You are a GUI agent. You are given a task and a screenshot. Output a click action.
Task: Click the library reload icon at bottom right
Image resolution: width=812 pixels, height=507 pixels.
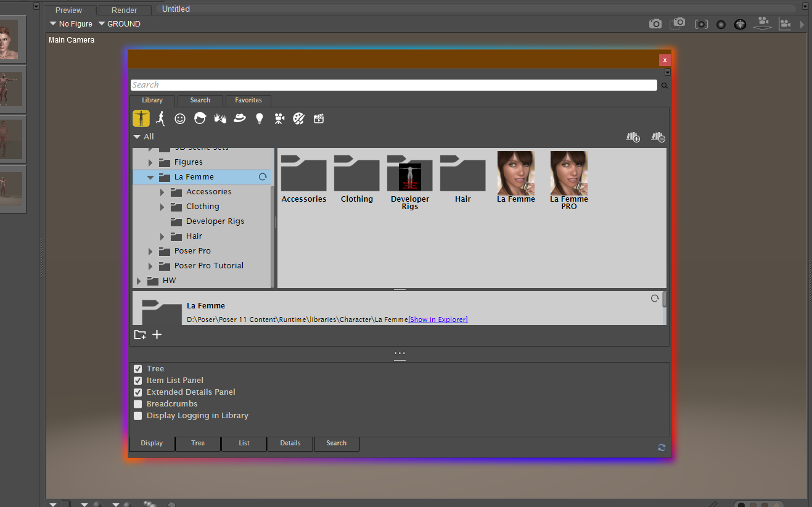pos(662,447)
